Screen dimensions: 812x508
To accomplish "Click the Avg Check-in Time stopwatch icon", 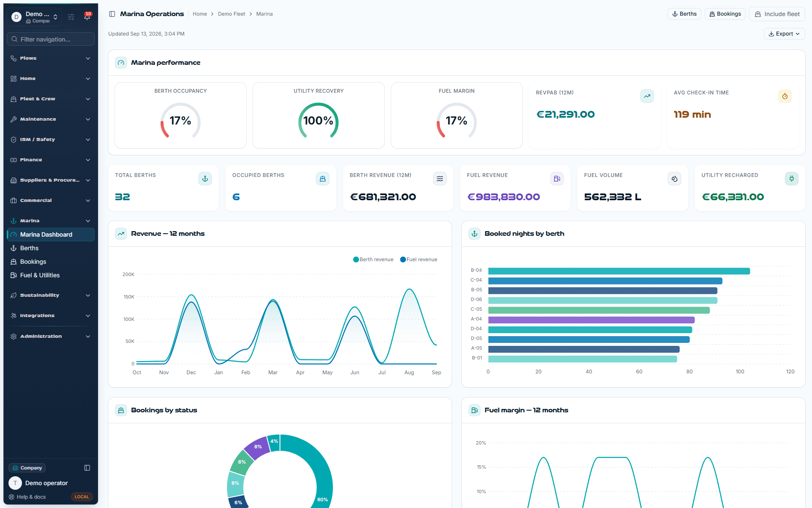I will 785,96.
